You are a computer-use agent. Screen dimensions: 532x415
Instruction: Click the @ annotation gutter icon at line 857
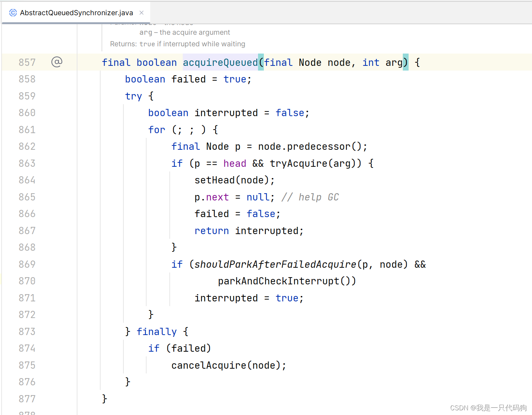coord(57,62)
